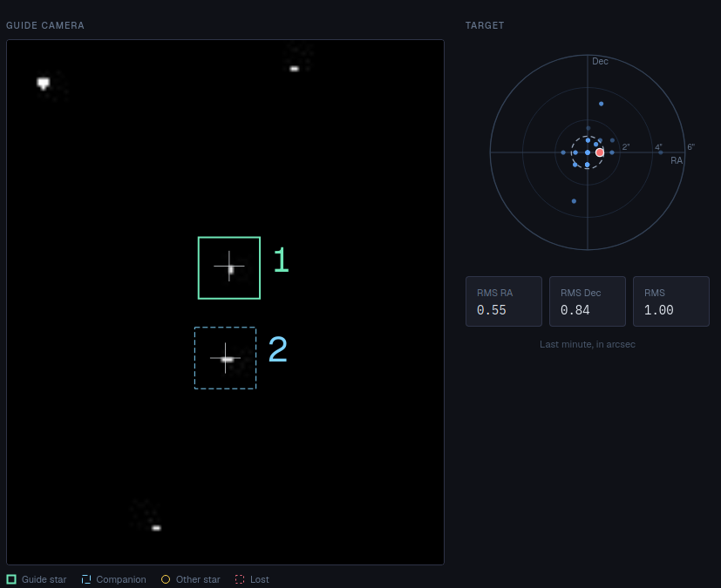Click the bright star in top-left corner
The height and width of the screenshot is (588, 721).
44,84
